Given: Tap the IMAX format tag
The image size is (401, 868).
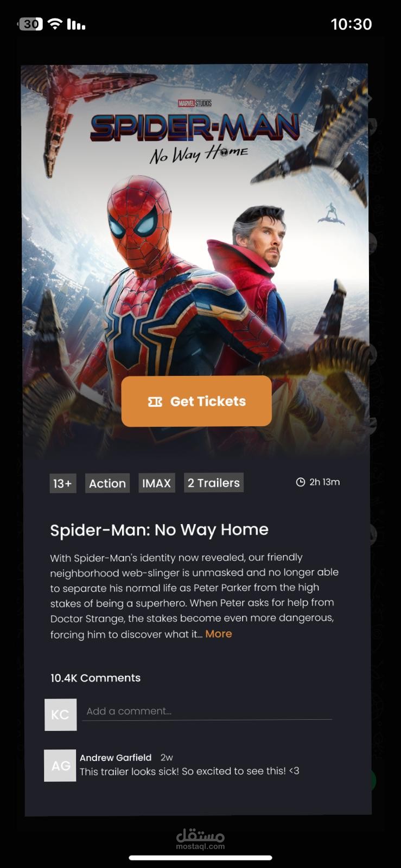Looking at the screenshot, I should coord(157,483).
